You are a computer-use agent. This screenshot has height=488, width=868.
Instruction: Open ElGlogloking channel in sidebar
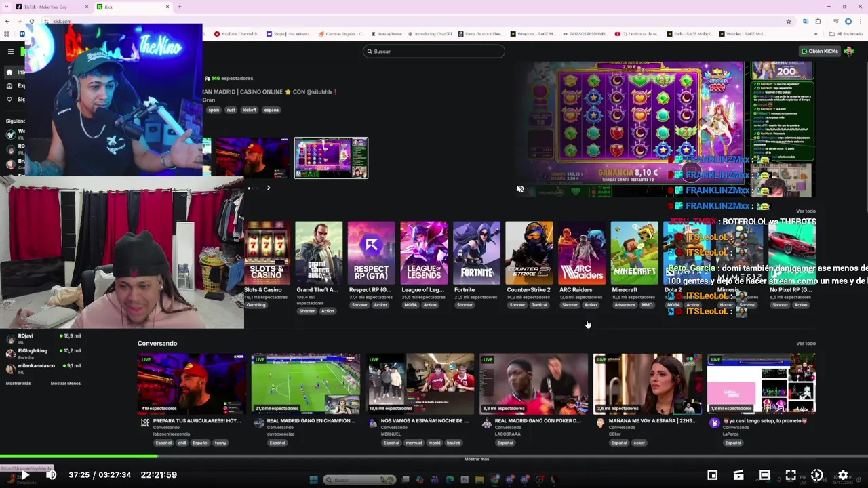[x=44, y=354]
